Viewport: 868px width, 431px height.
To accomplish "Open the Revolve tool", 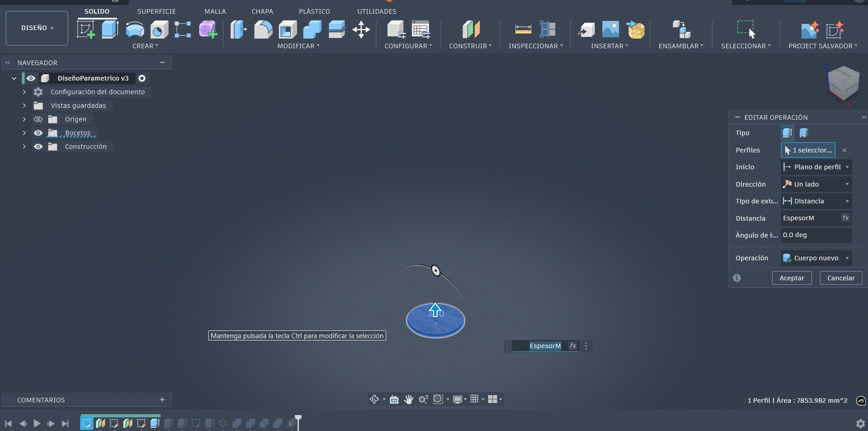I will 135,29.
